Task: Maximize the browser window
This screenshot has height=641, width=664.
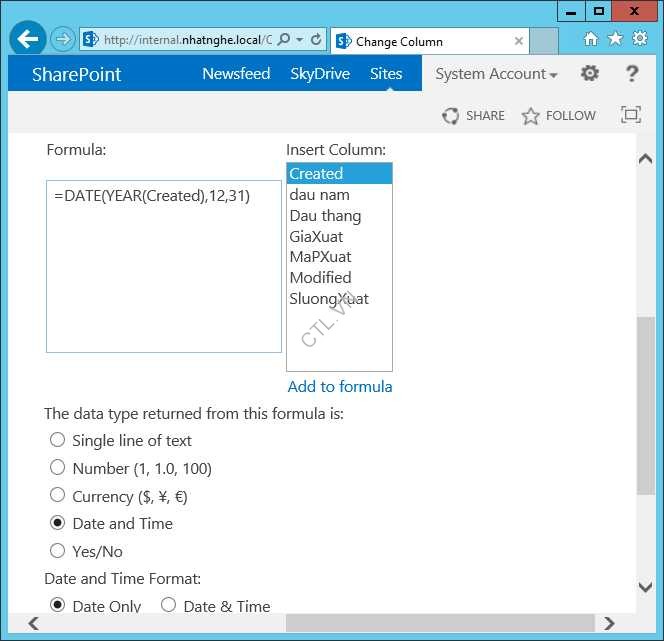Action: 598,11
